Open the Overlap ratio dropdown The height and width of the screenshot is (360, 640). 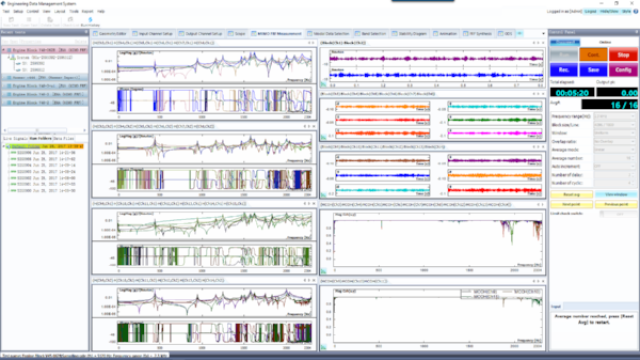coord(615,142)
